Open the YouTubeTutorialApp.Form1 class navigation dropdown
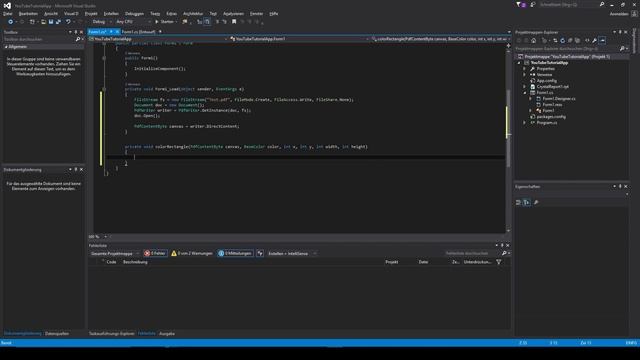 click(x=299, y=39)
